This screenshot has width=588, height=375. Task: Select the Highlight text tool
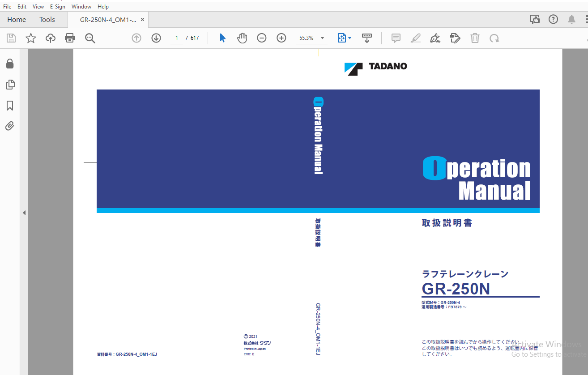point(416,38)
